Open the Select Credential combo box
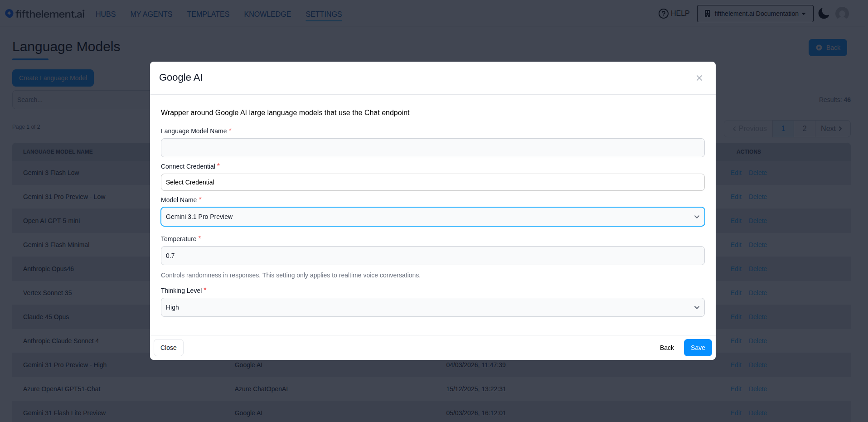 click(x=432, y=182)
